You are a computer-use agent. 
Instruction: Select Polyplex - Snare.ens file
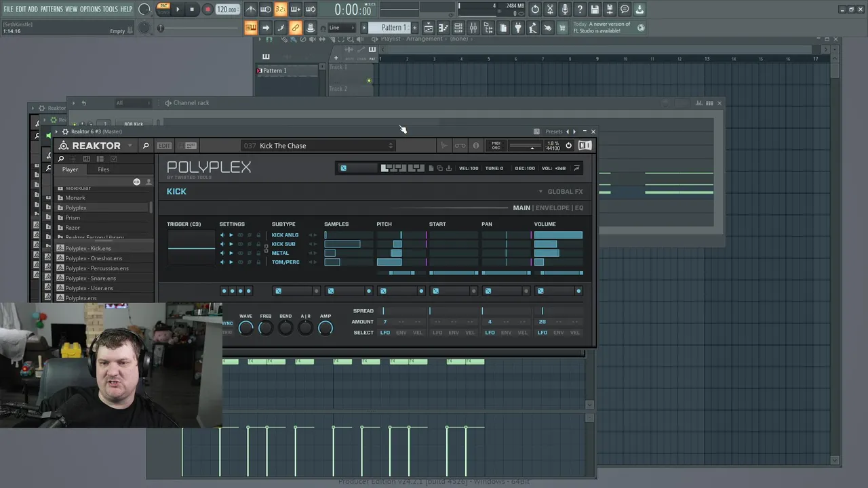[x=90, y=278]
